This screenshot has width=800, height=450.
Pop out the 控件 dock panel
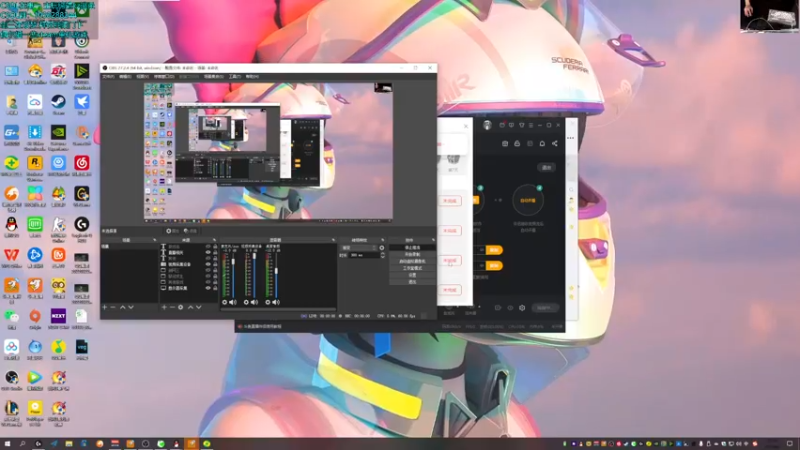coord(433,240)
